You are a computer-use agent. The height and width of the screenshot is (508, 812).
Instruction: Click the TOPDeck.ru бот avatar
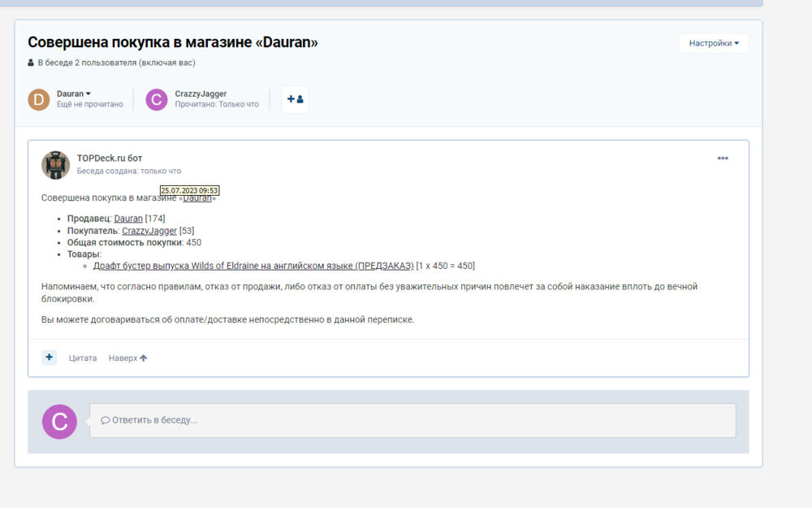click(x=54, y=164)
